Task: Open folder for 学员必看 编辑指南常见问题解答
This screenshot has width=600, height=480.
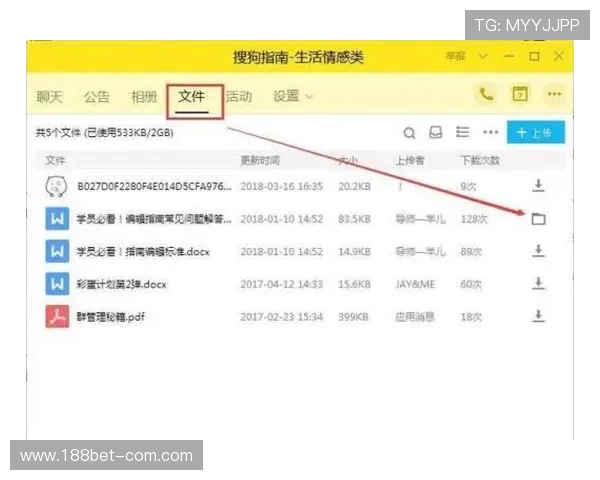Action: [x=538, y=219]
